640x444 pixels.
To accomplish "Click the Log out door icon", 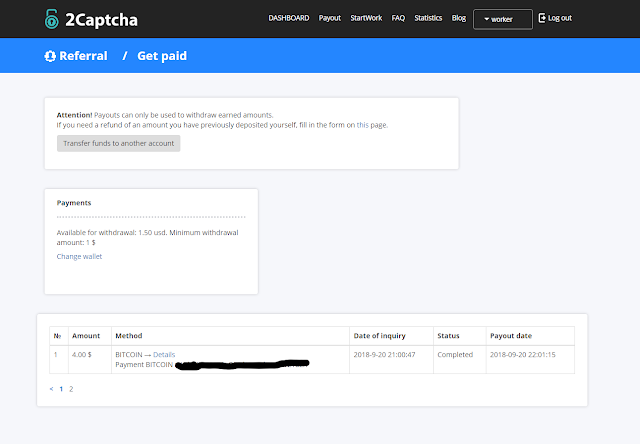I will (x=542, y=18).
